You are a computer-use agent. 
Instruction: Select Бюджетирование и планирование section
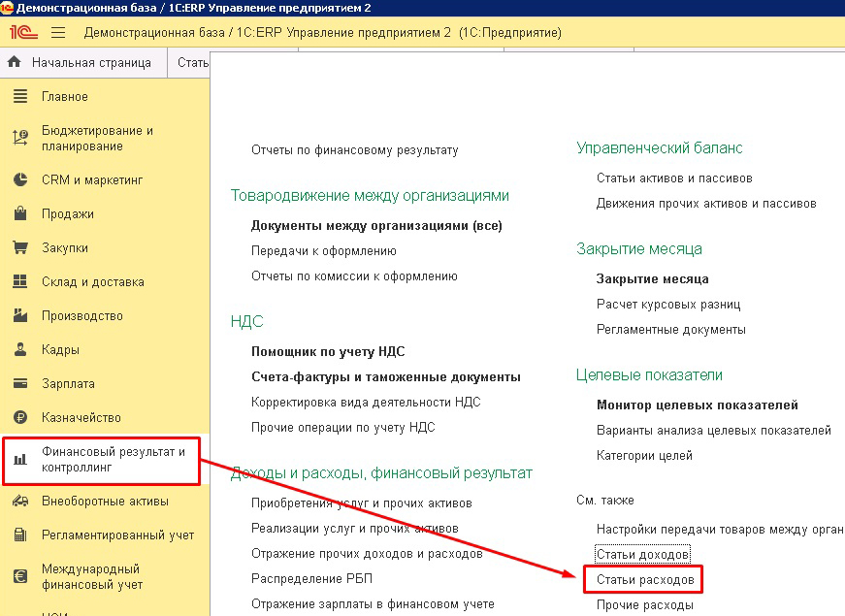tap(97, 139)
